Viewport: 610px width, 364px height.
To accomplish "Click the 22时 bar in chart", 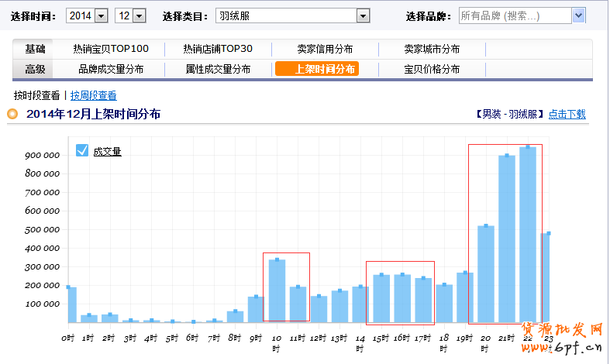I will point(528,234).
